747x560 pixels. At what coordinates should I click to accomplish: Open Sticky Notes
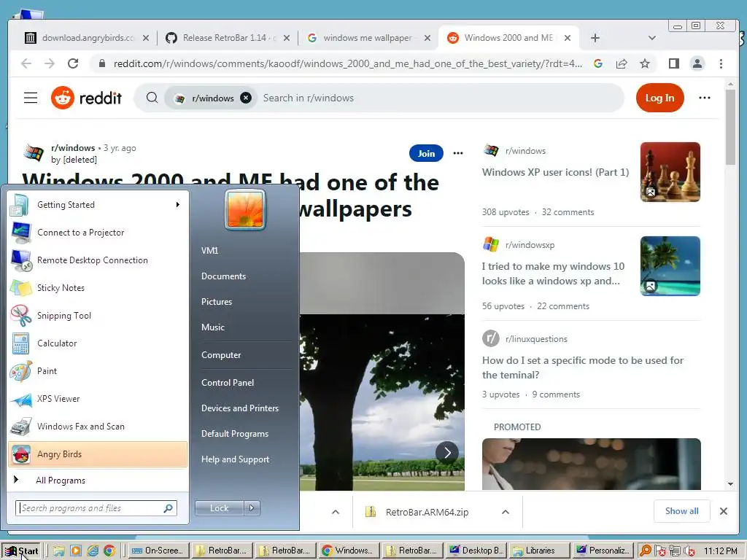pos(98,287)
